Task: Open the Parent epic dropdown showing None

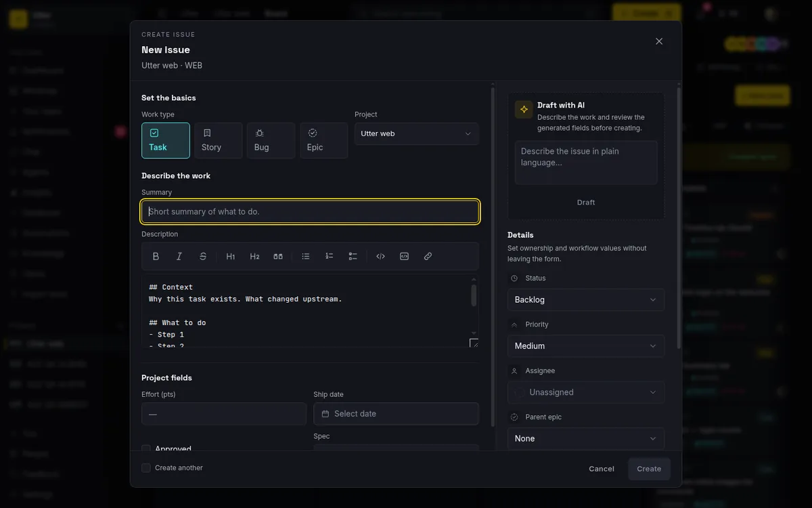Action: [x=586, y=438]
